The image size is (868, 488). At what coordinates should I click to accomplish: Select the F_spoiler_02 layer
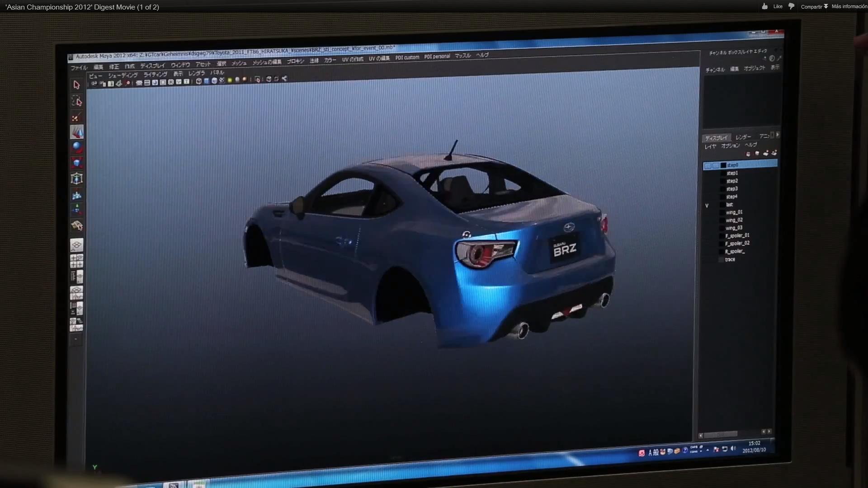[737, 243]
